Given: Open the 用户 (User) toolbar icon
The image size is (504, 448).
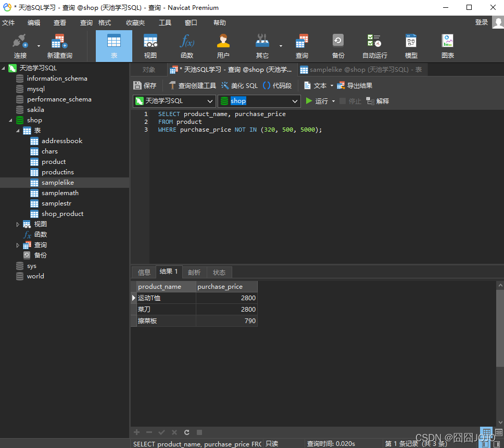Looking at the screenshot, I should [x=223, y=46].
